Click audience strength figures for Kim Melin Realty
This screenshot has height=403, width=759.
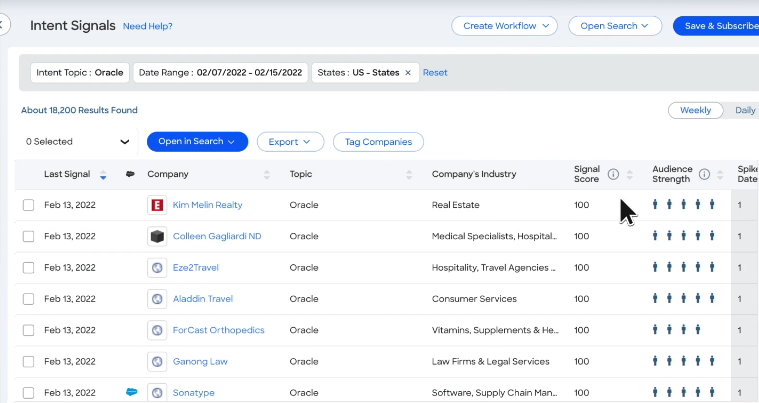pos(683,204)
